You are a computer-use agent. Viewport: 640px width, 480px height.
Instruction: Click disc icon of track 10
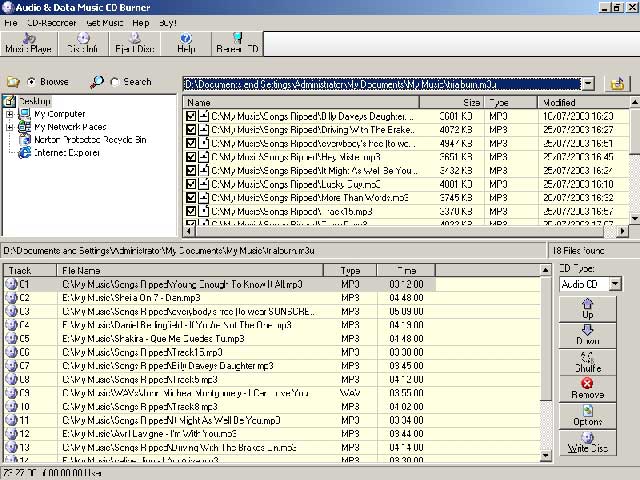(12, 407)
